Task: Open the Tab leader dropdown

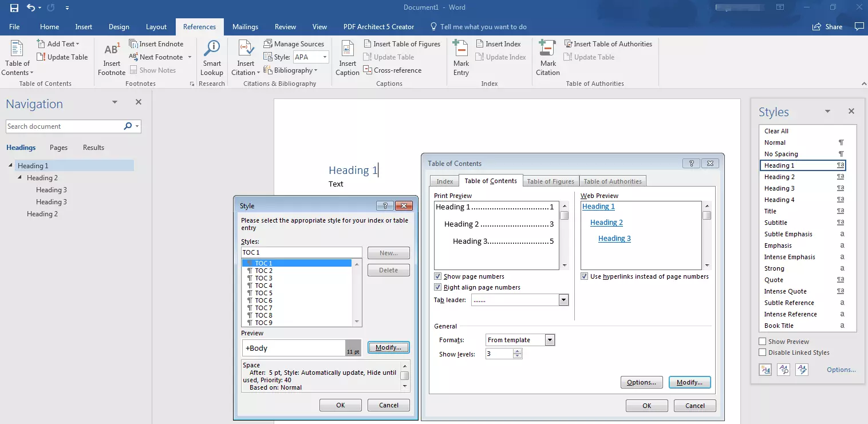Action: point(563,300)
